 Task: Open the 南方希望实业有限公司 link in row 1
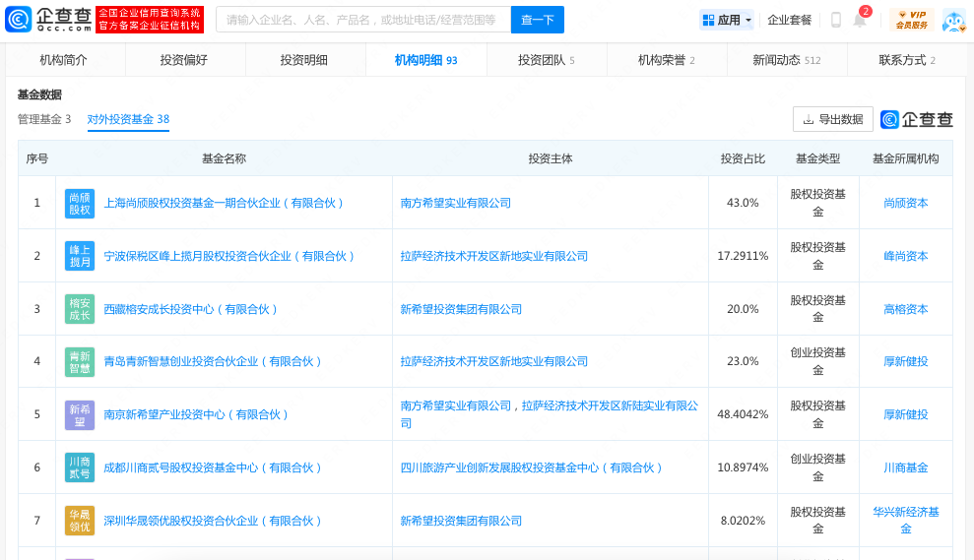click(x=456, y=203)
